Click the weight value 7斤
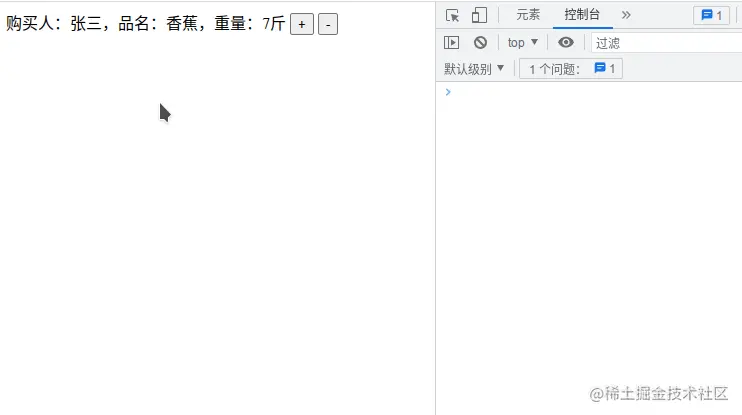Viewport: 742px width, 415px height. (274, 23)
